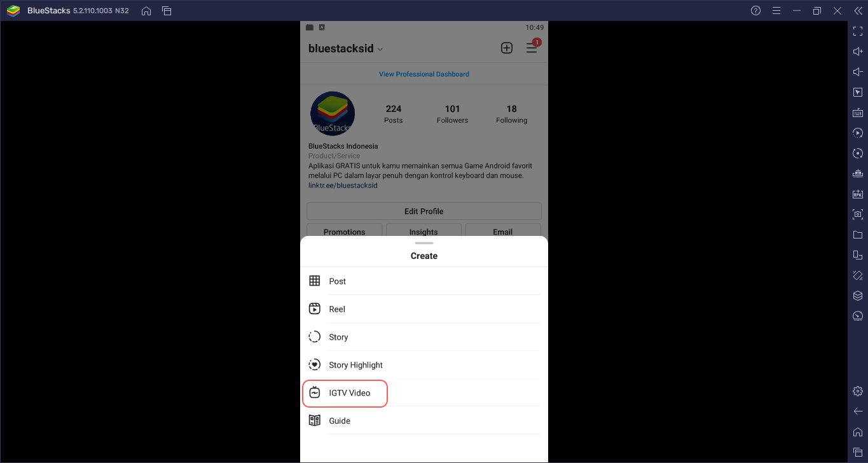Click the Story dashed circle icon
This screenshot has width=868, height=463.
tap(314, 337)
